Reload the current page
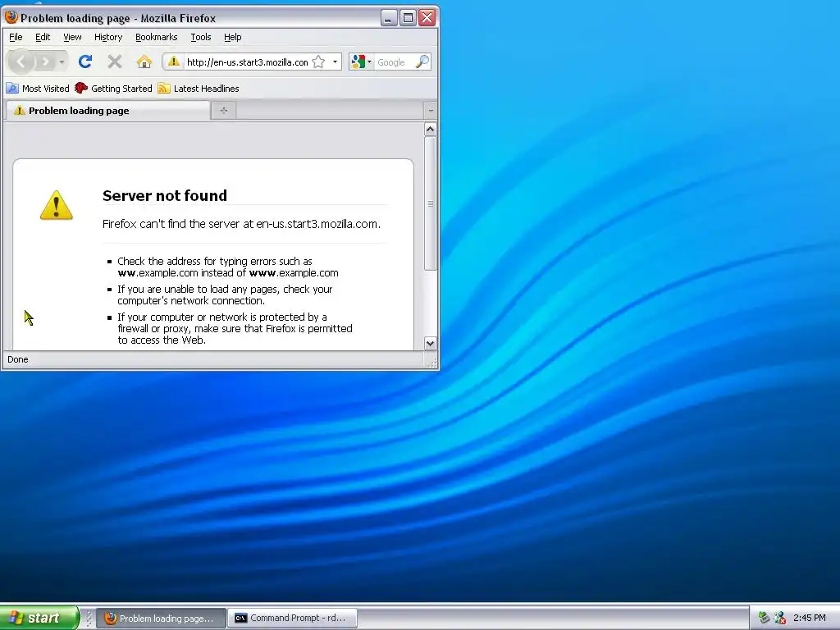Image resolution: width=840 pixels, height=630 pixels. [85, 62]
